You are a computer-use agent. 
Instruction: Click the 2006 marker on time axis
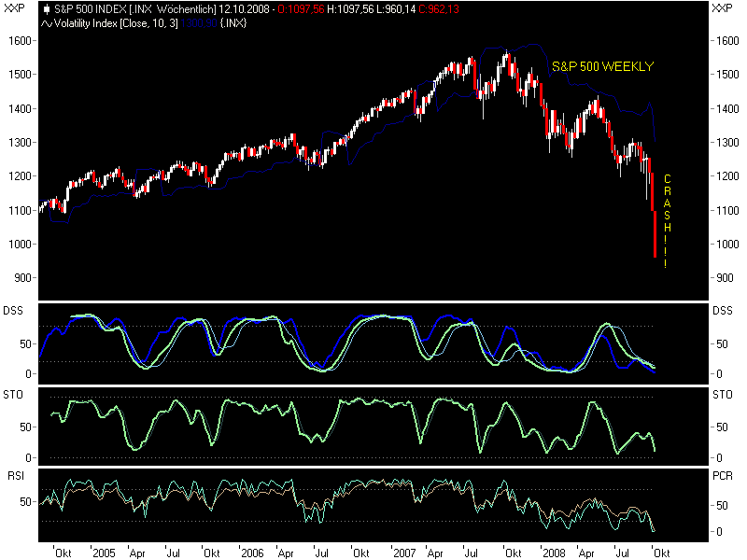(x=252, y=553)
